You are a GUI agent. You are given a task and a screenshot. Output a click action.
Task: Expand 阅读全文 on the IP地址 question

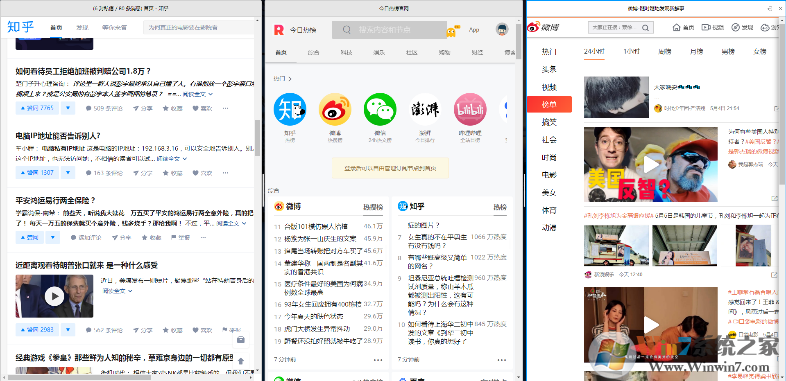click(172, 158)
